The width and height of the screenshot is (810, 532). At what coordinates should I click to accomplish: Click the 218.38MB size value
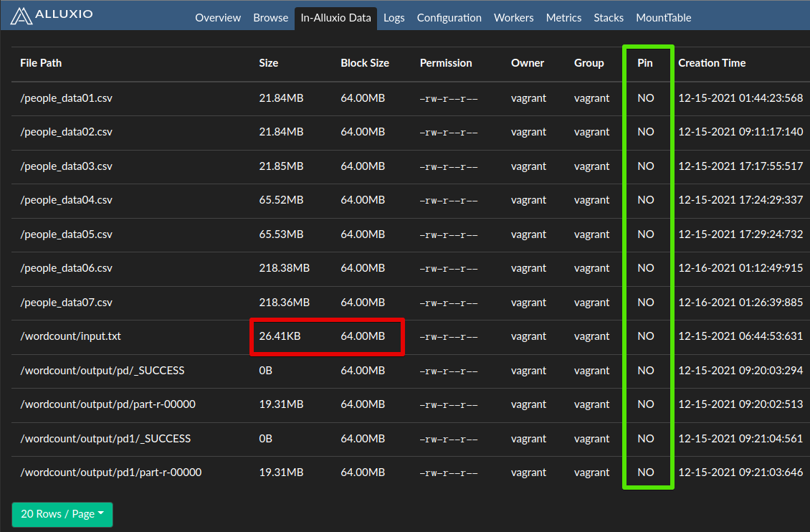[284, 268]
